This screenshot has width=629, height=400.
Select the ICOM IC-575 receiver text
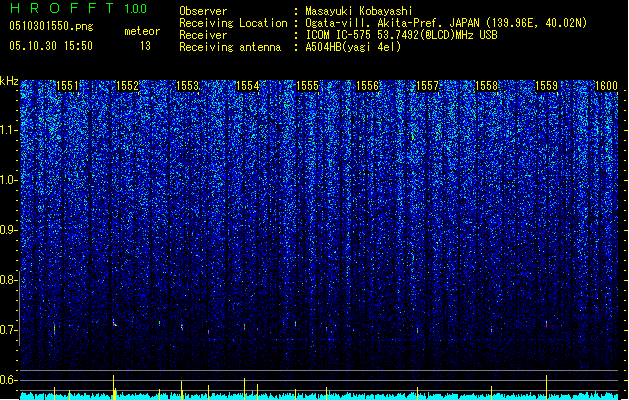click(401, 35)
